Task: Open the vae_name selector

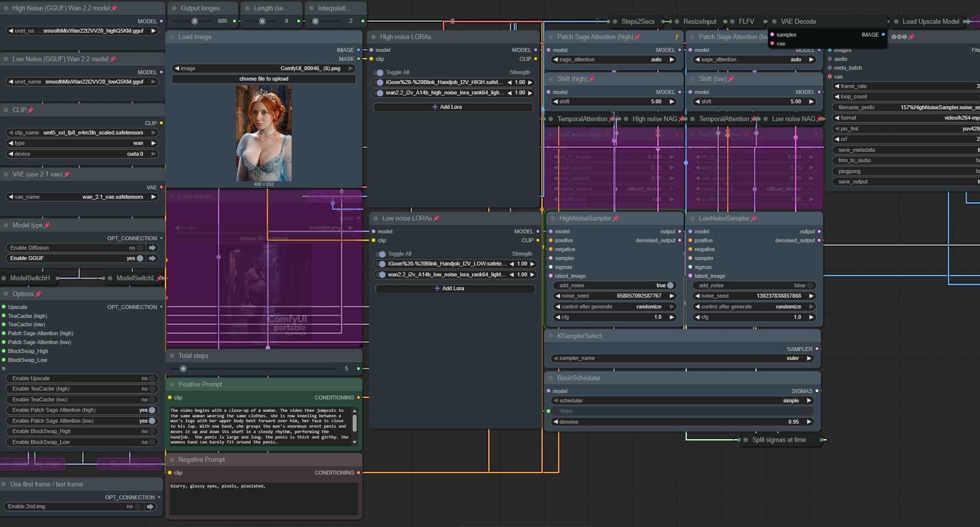Action: [82, 197]
